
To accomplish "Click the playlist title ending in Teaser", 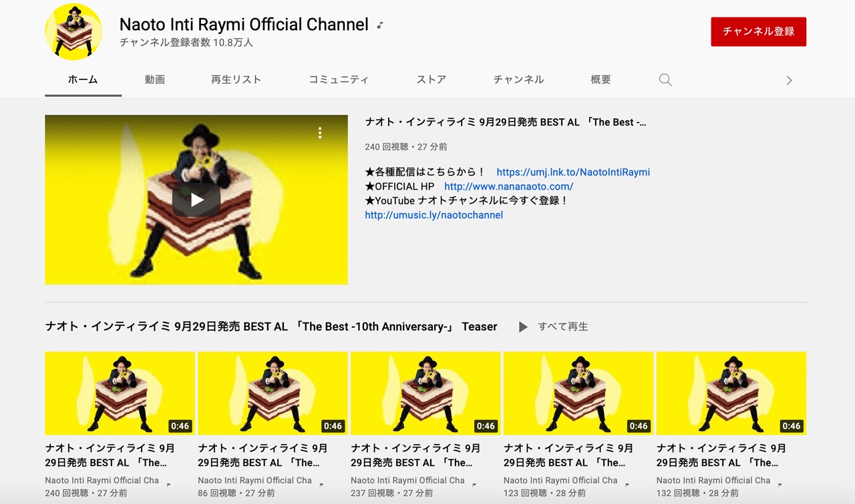I will point(271,327).
